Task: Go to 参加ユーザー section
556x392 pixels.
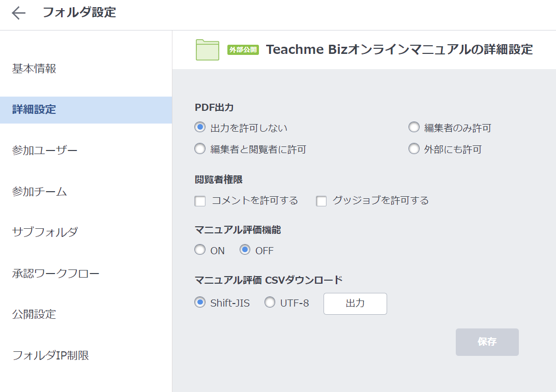Action: point(45,150)
